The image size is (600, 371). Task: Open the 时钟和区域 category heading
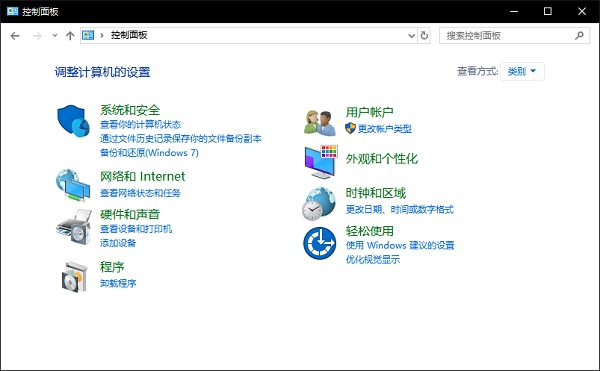[x=376, y=193]
